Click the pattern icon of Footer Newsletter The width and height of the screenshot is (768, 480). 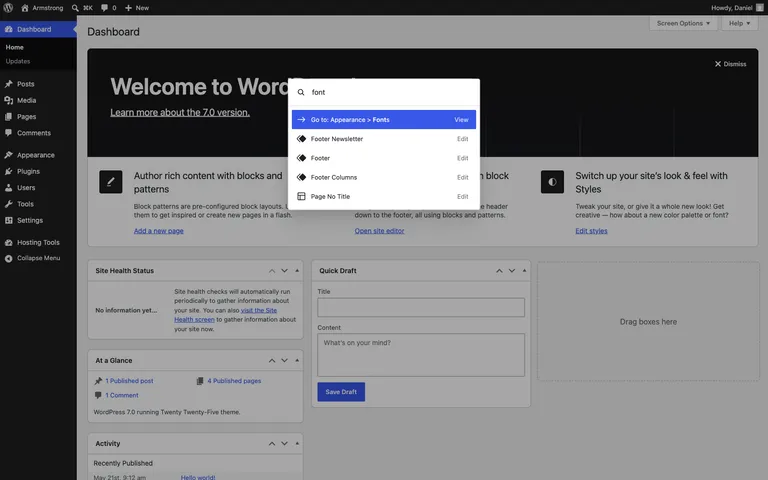[x=301, y=139]
